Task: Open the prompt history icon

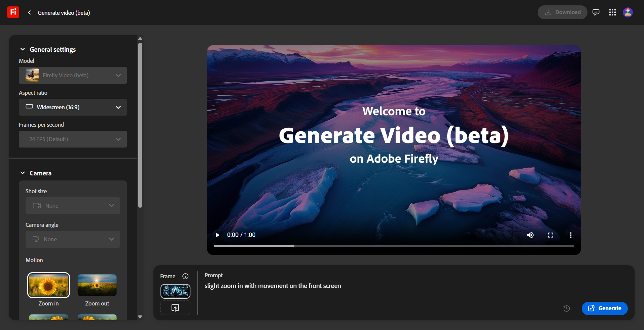Action: click(566, 308)
